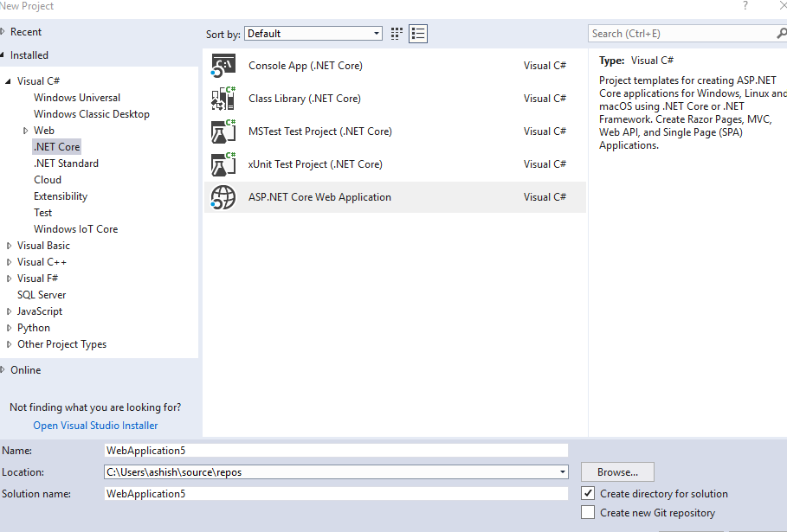The height and width of the screenshot is (532, 787).
Task: Expand the Visual F# node
Action: pos(9,279)
